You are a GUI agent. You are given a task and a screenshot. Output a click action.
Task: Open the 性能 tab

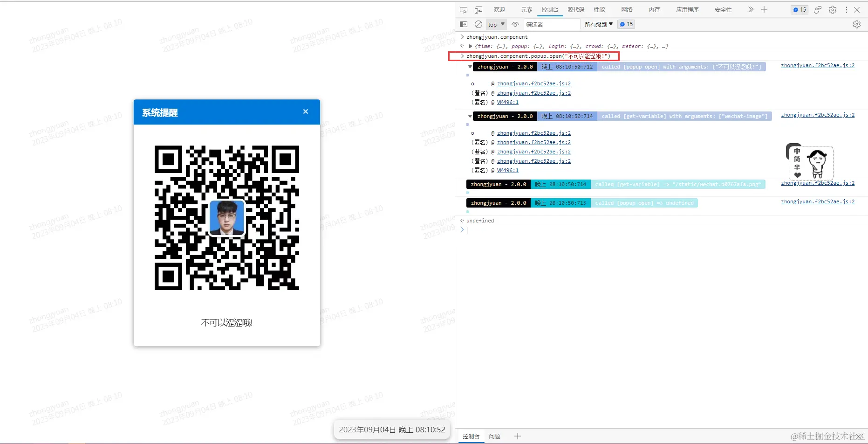click(600, 10)
